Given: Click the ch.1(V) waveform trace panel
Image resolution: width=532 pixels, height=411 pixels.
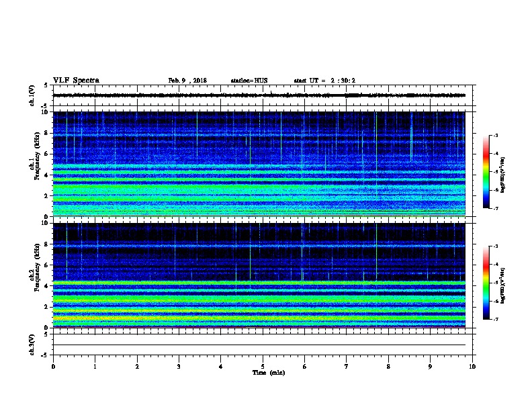Looking at the screenshot, I should coord(264,95).
